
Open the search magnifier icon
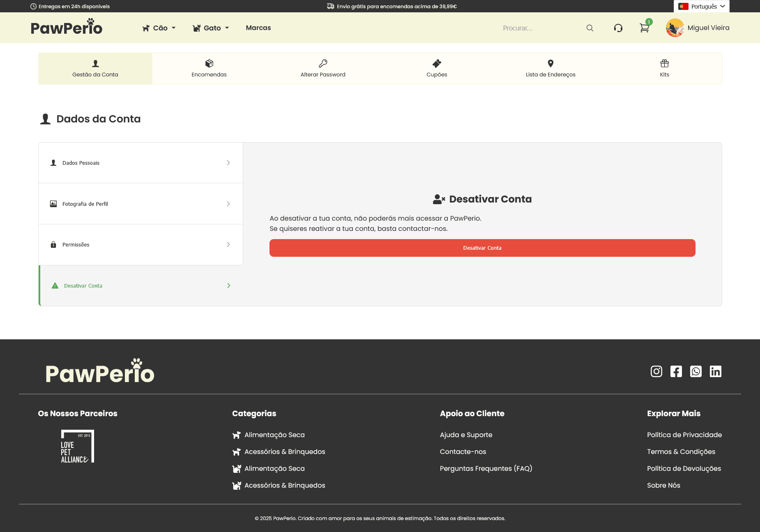(x=590, y=28)
